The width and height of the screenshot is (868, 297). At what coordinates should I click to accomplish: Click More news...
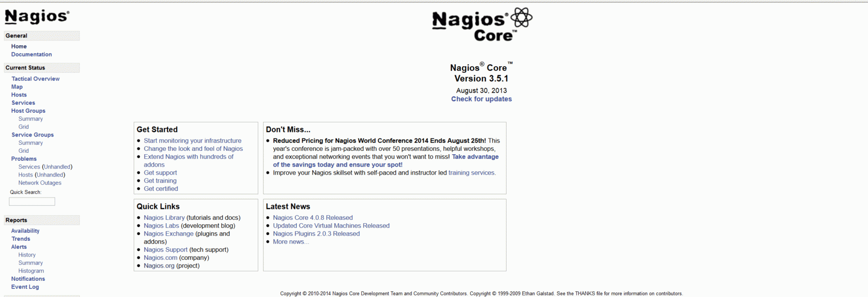click(291, 242)
